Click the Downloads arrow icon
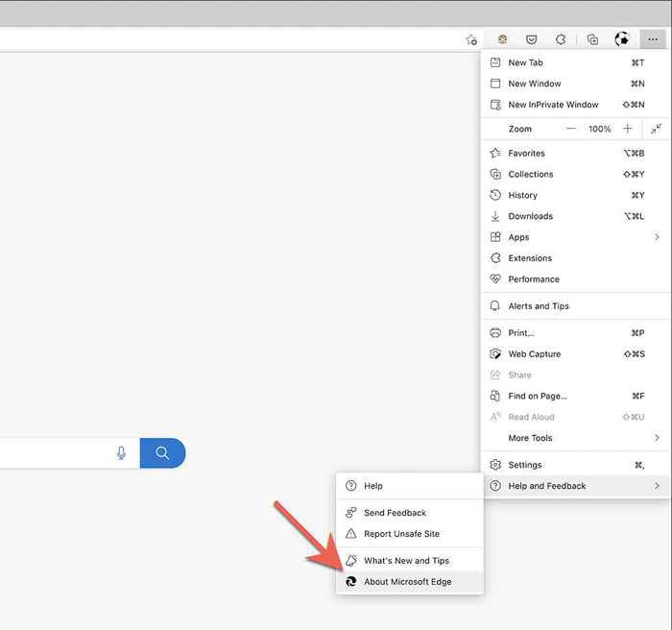Viewport: 672px width, 630px height. [495, 216]
